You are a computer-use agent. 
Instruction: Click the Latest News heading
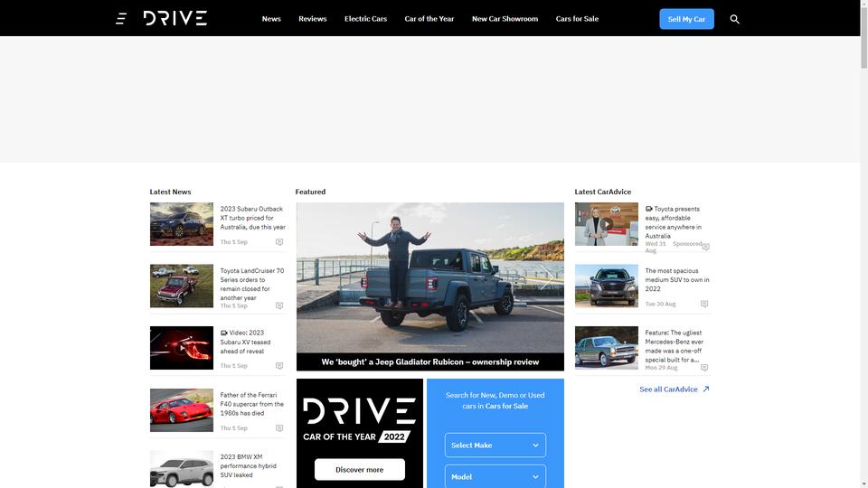click(x=170, y=192)
